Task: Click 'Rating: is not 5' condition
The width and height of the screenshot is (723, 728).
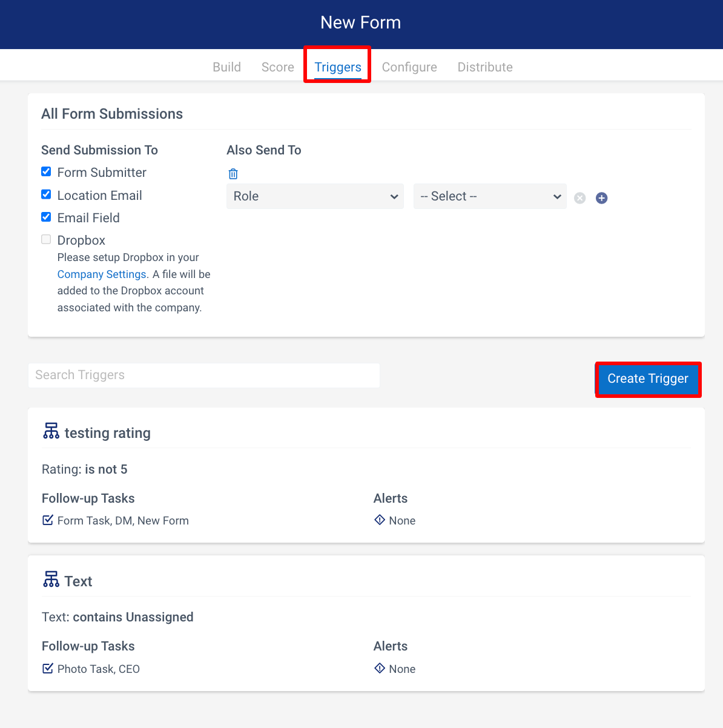Action: [x=85, y=469]
